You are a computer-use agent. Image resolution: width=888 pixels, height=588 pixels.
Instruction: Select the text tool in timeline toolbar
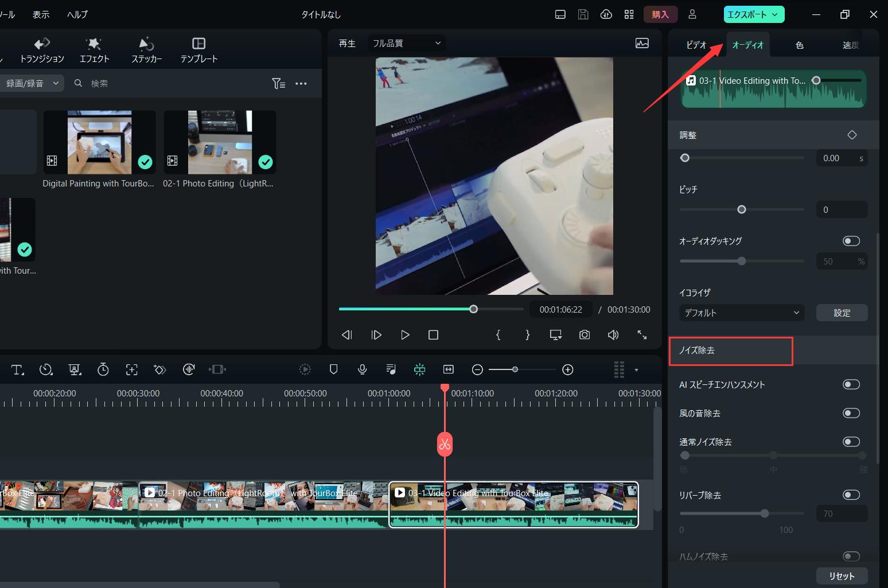pyautogui.click(x=17, y=369)
